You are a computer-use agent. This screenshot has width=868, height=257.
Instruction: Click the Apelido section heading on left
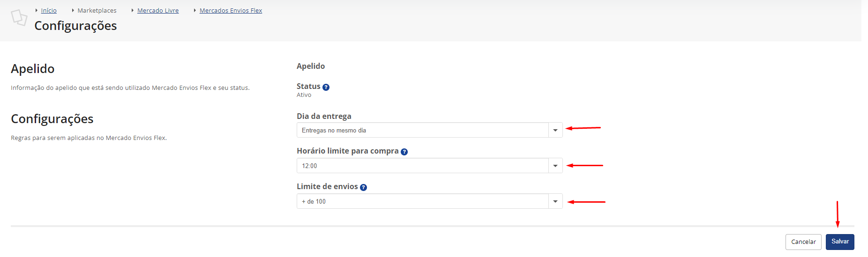point(33,69)
